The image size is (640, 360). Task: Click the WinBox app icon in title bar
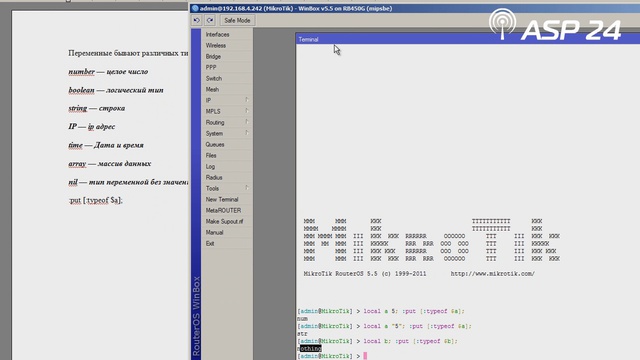click(x=195, y=8)
